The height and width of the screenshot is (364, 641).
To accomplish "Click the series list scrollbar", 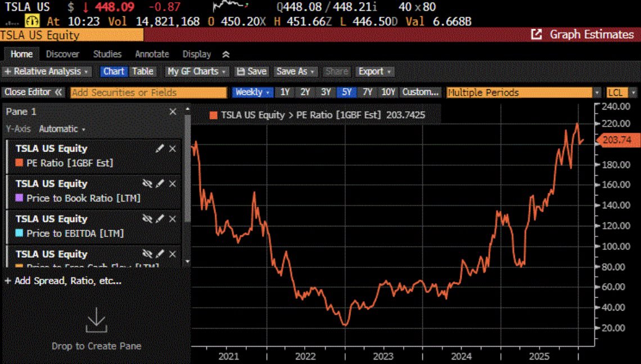I will [188, 169].
